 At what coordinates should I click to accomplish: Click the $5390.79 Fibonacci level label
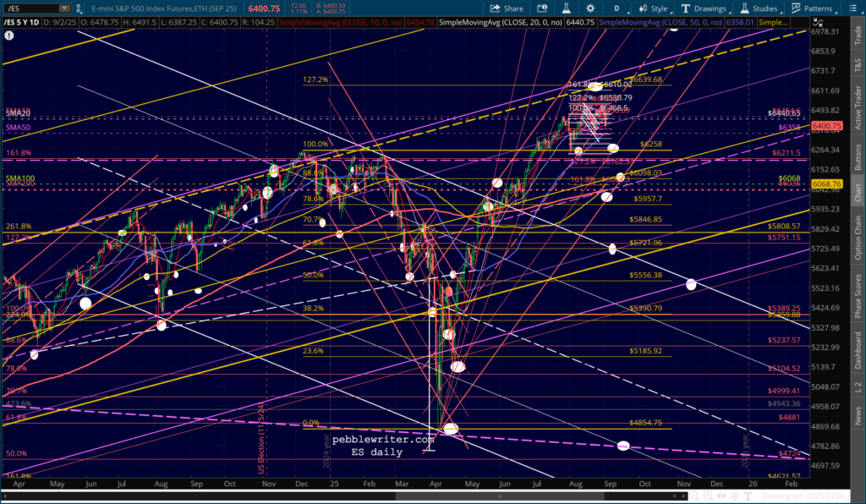click(645, 308)
